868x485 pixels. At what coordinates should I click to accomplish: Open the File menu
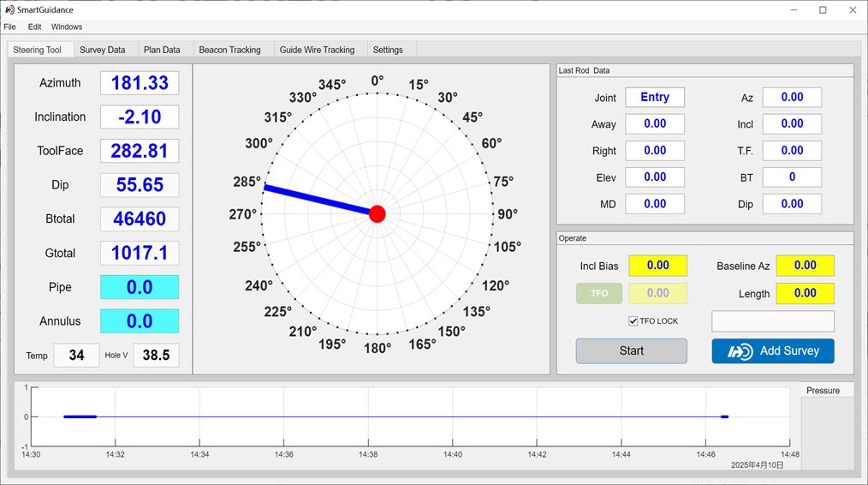(9, 27)
